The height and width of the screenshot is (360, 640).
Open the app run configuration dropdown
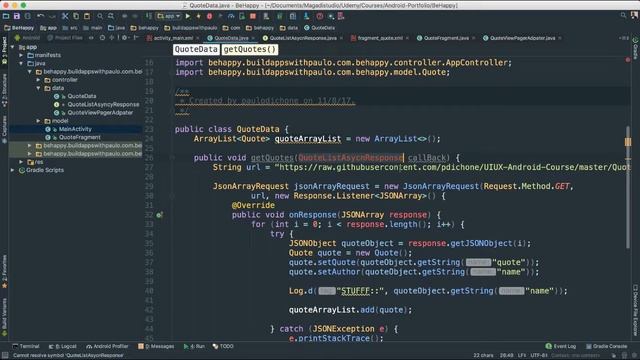(169, 16)
